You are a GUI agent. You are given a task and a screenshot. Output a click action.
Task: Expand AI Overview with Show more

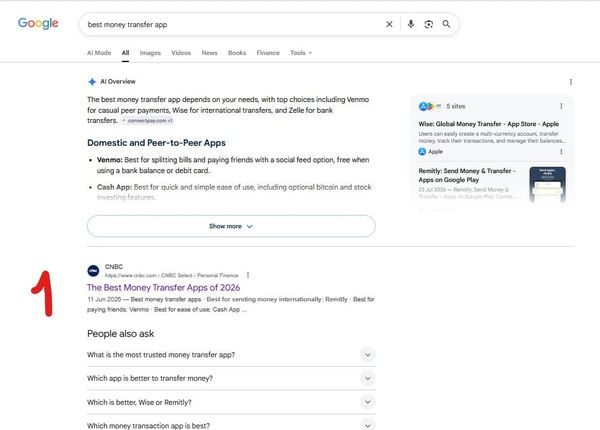[231, 226]
